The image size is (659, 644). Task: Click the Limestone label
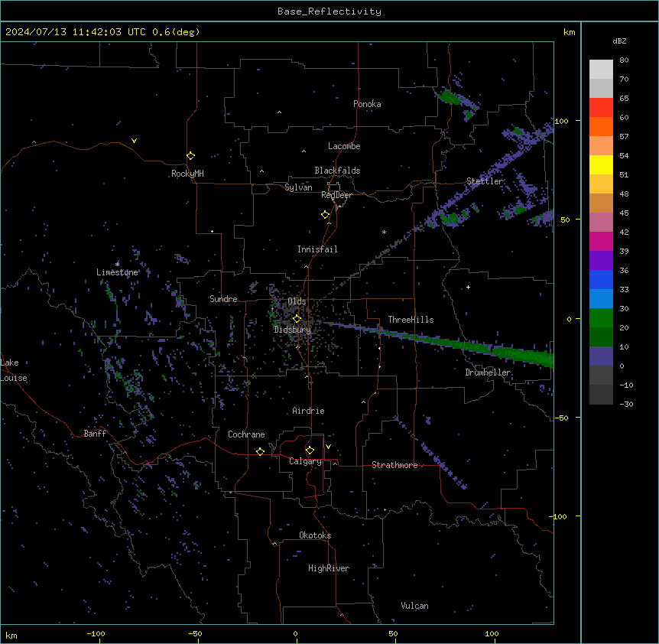(117, 272)
